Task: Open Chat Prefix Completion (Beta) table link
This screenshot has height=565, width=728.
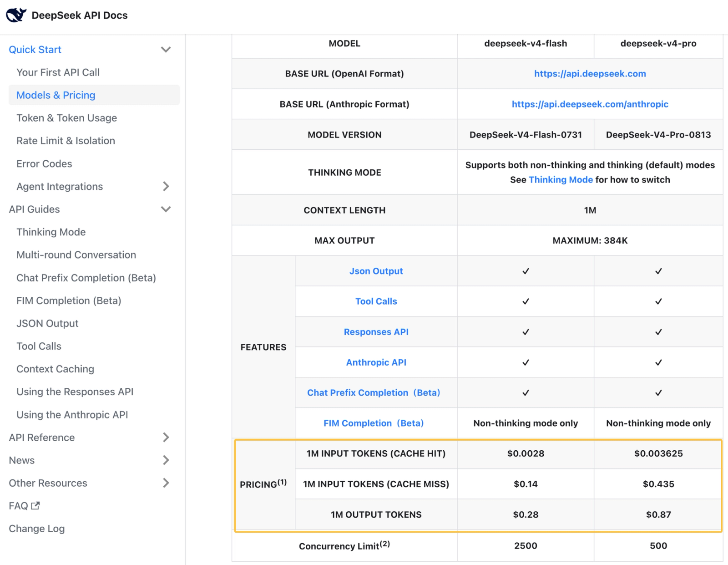Action: [x=374, y=392]
